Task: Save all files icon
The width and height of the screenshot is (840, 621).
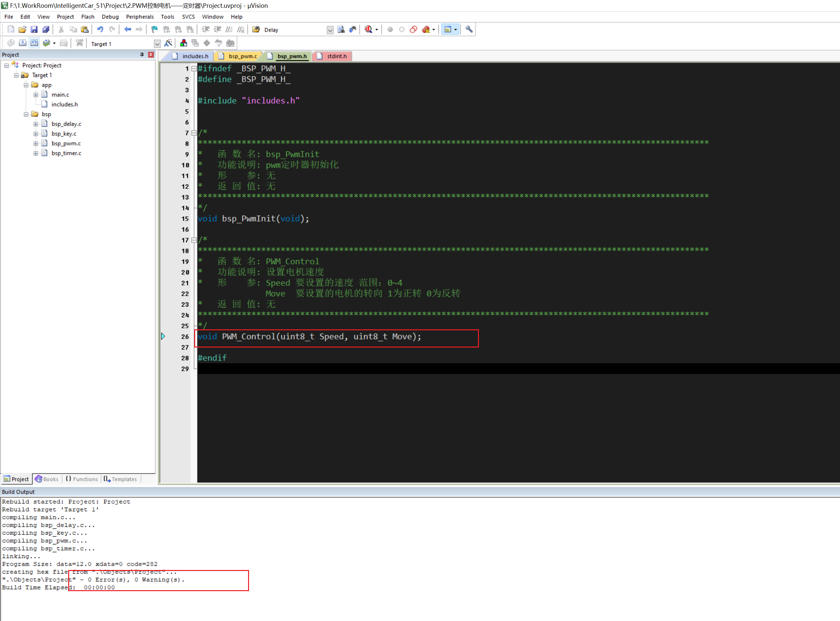Action: click(46, 30)
